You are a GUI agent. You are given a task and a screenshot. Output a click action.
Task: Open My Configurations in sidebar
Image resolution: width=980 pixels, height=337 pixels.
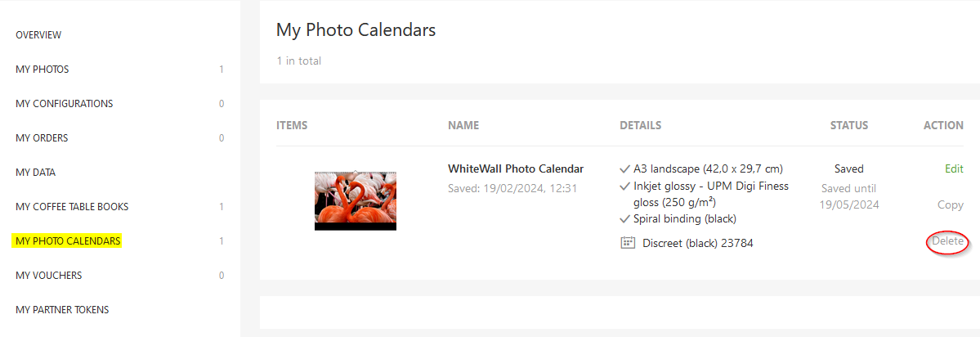(x=65, y=104)
